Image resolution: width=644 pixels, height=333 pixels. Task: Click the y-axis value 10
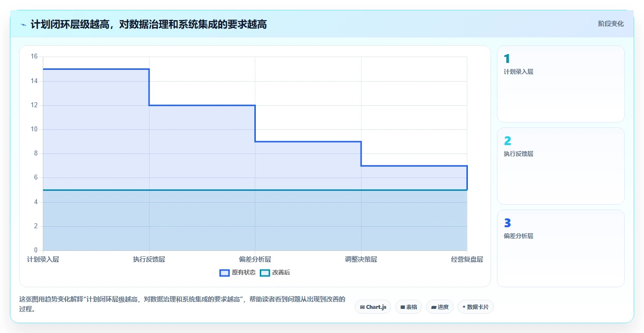(x=34, y=129)
